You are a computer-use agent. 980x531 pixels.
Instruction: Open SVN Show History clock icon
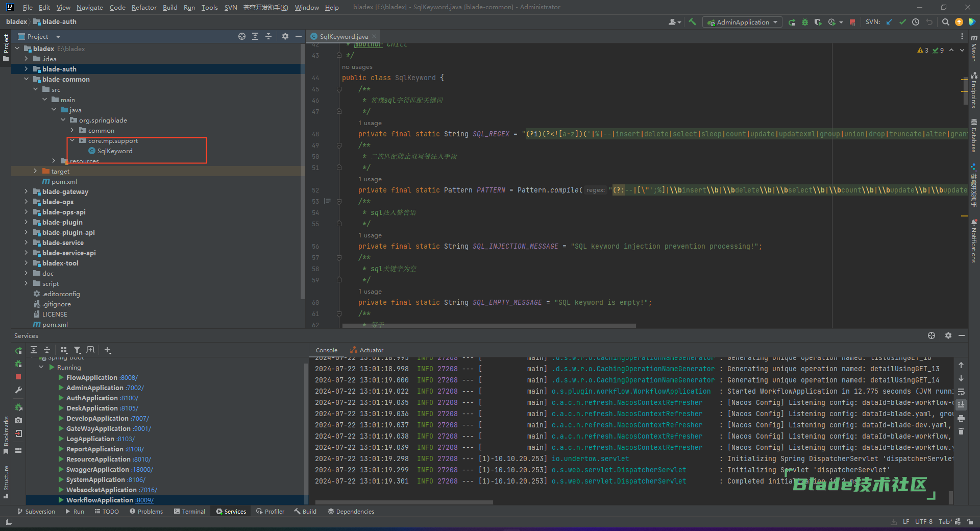(x=916, y=22)
